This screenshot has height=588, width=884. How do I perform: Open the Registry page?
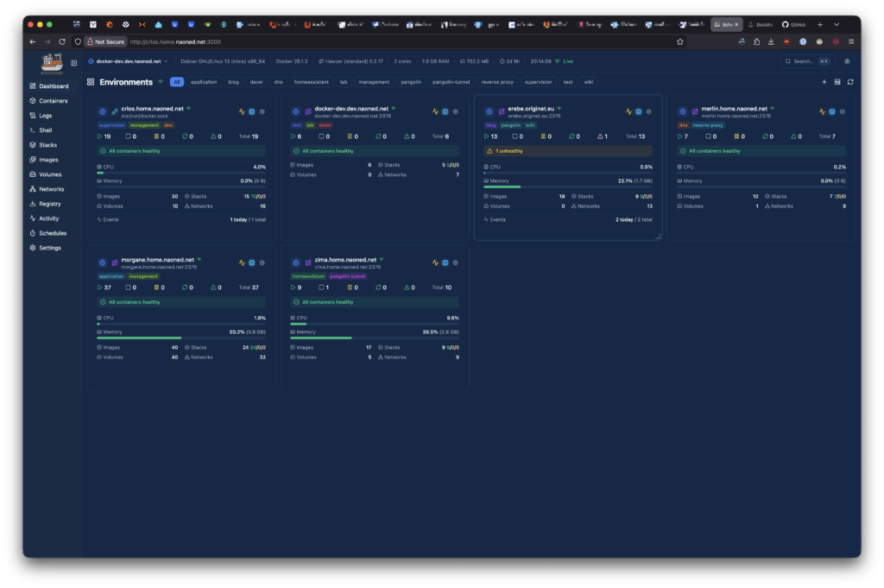click(49, 204)
